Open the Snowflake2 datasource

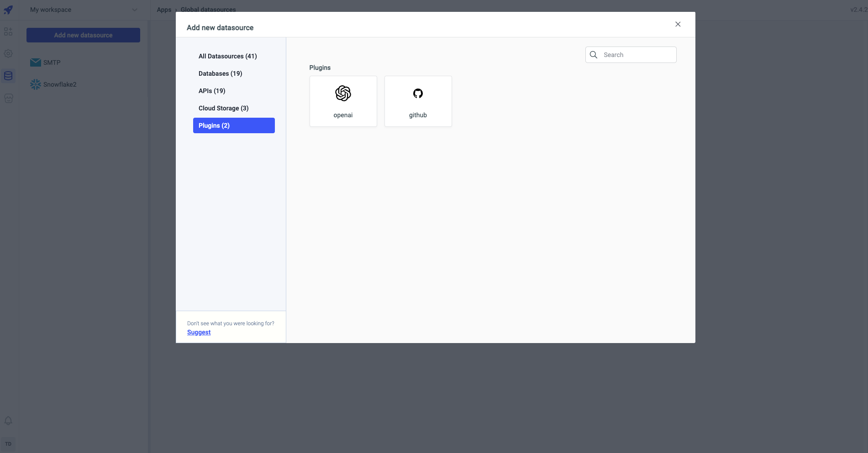pos(59,84)
